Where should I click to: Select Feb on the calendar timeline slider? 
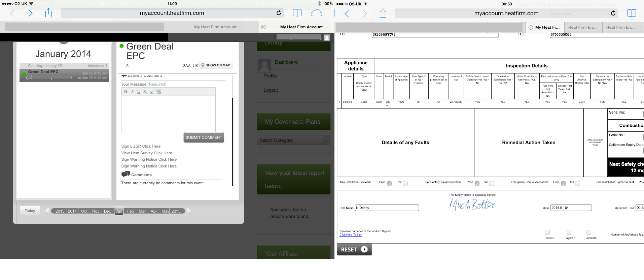[131, 211]
